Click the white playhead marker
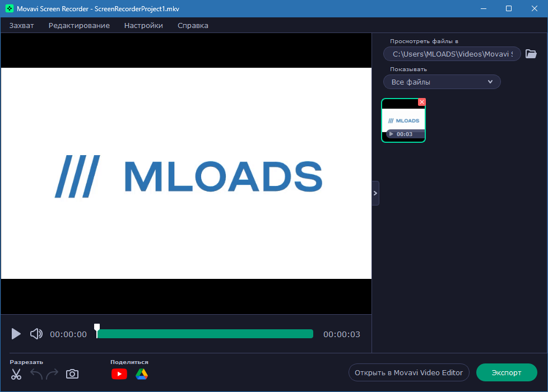This screenshot has width=548, height=392. pos(97,330)
